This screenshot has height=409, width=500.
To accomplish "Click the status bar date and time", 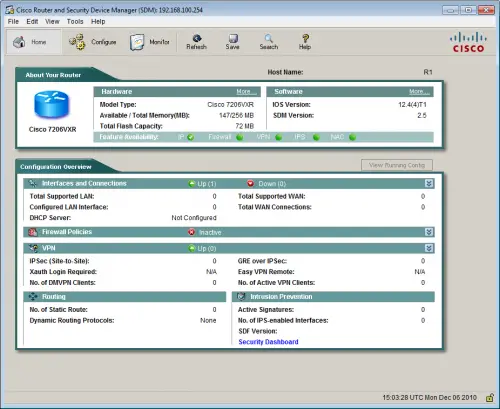I will [x=429, y=397].
